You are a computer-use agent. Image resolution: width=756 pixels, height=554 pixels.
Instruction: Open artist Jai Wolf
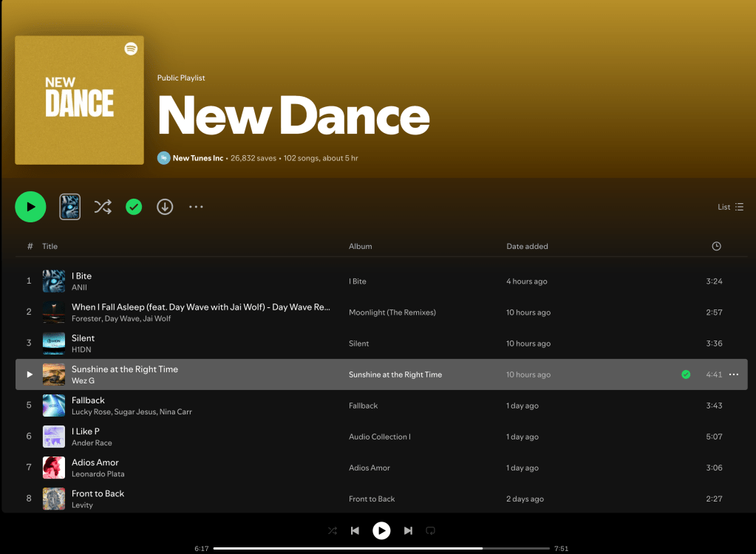point(157,318)
